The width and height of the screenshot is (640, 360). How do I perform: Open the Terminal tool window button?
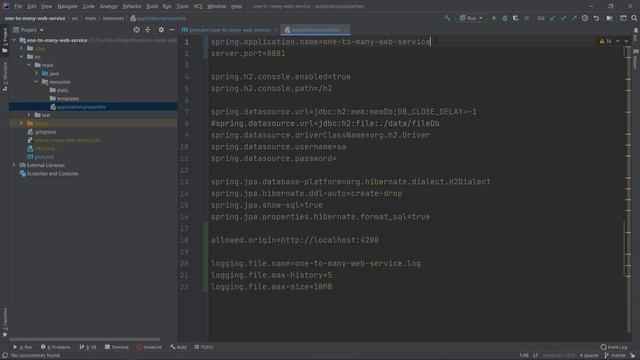click(x=117, y=347)
